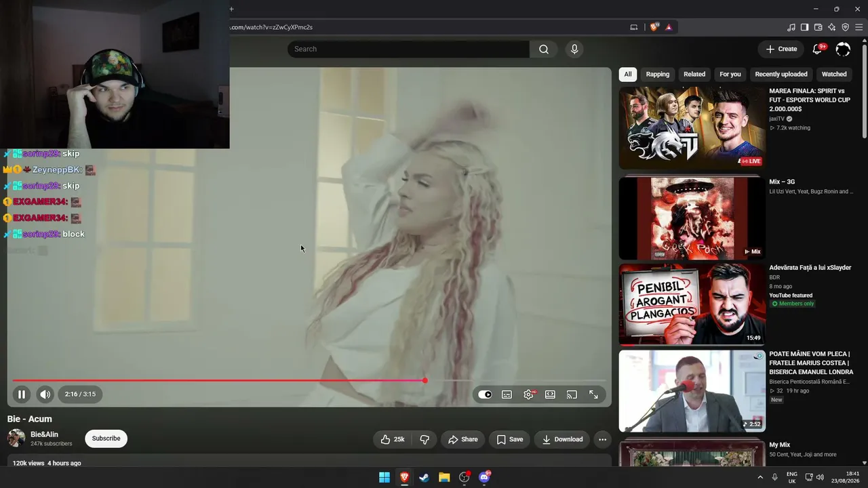Select the Related filter chip
868x488 pixels.
(694, 74)
